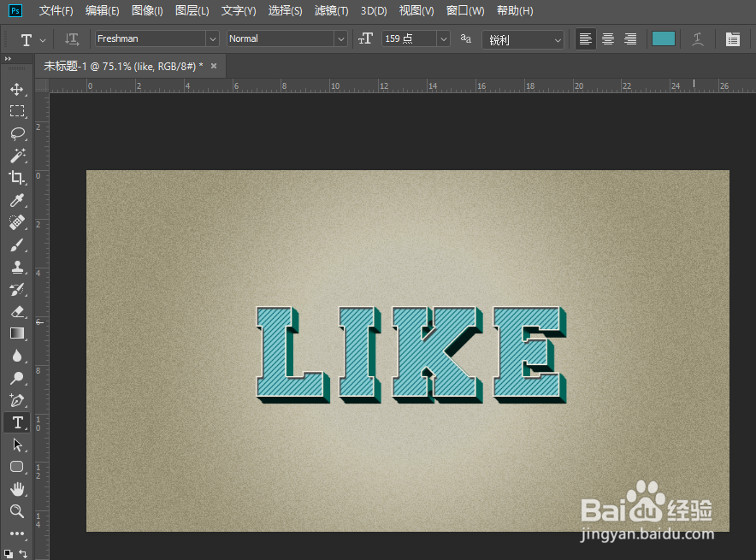This screenshot has width=756, height=560.
Task: Switch to the 未标题-1 document tab
Action: click(123, 67)
